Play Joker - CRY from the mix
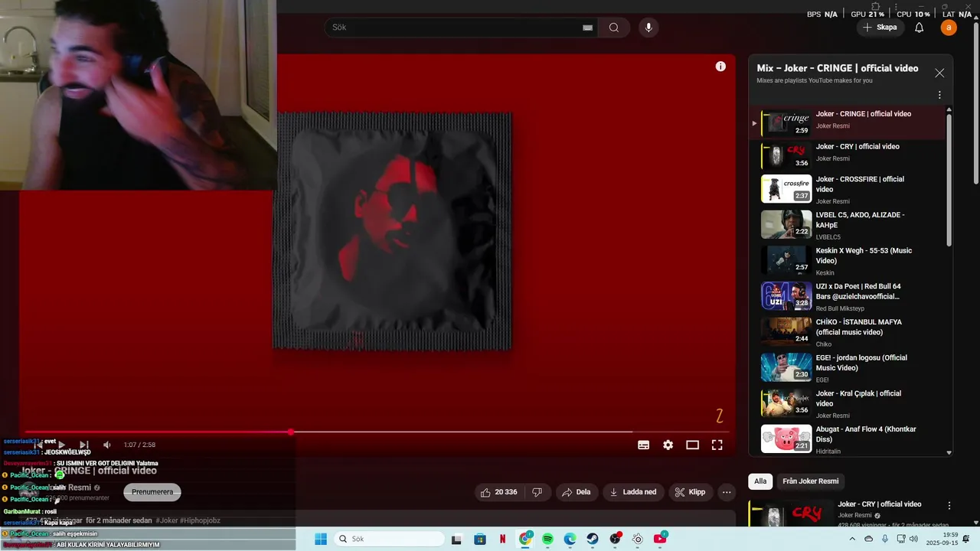This screenshot has width=980, height=551. click(x=848, y=156)
